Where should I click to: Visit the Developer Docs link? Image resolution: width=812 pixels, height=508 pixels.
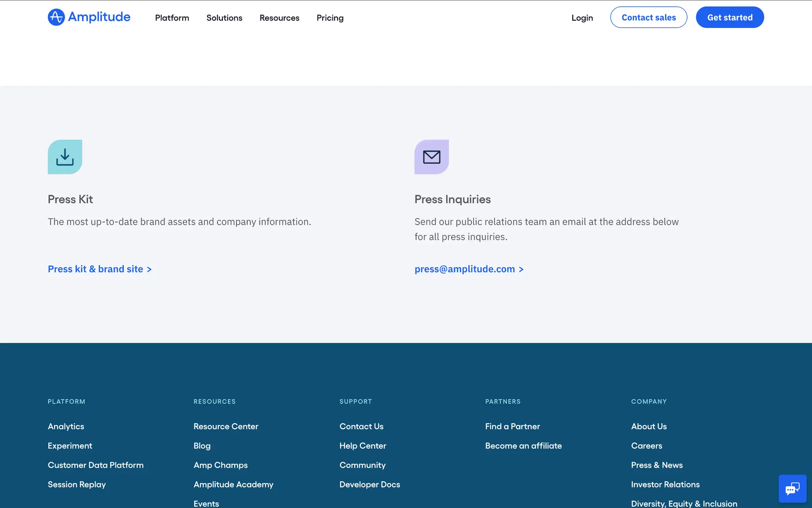370,484
